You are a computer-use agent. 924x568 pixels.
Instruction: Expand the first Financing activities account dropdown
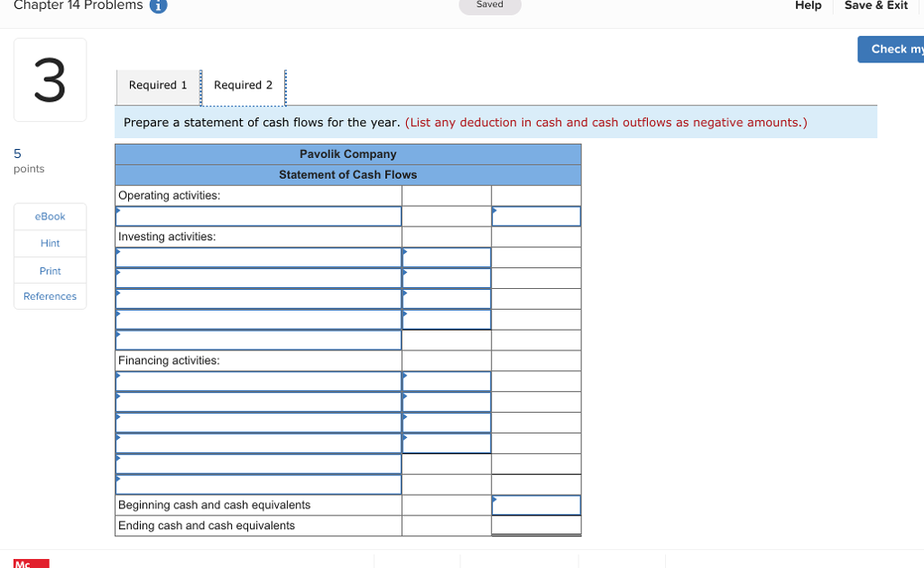coord(258,381)
